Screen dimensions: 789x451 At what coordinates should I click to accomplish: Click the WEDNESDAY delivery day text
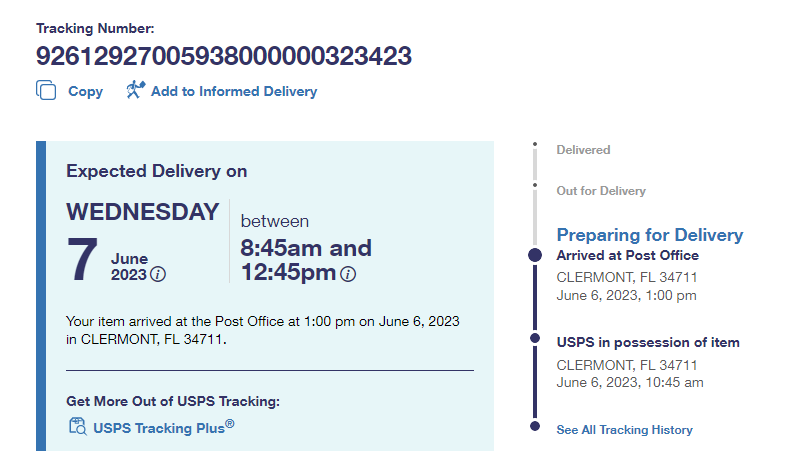[142, 212]
